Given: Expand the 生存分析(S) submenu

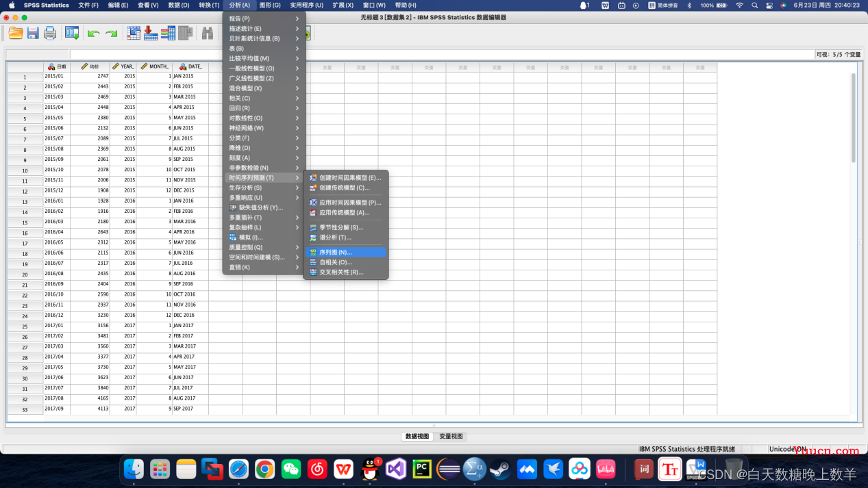Looking at the screenshot, I should [264, 188].
